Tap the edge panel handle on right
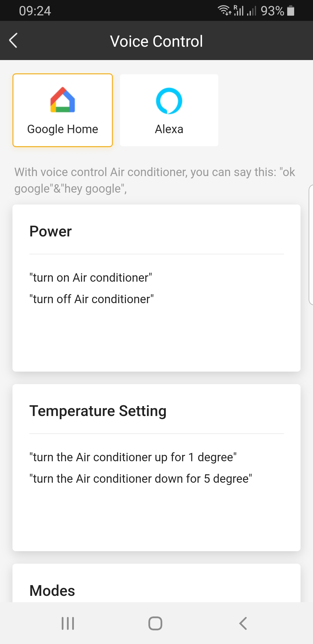The image size is (313, 644). (x=311, y=245)
